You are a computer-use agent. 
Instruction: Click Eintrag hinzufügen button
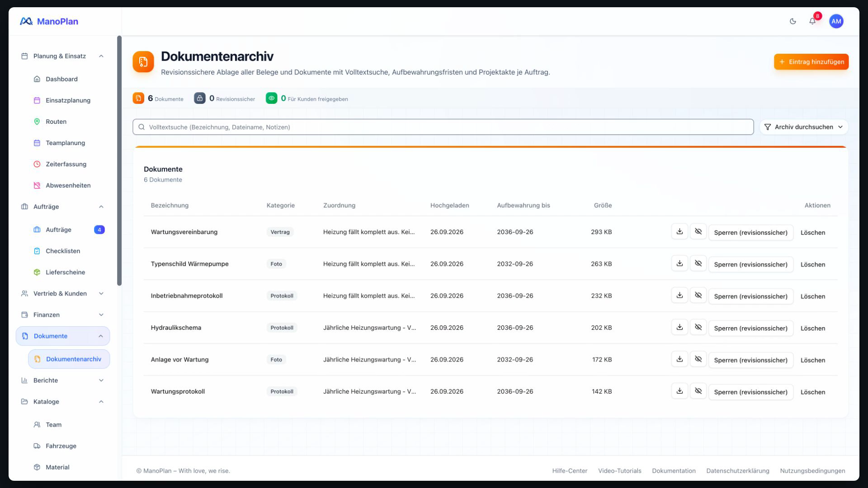pyautogui.click(x=811, y=62)
